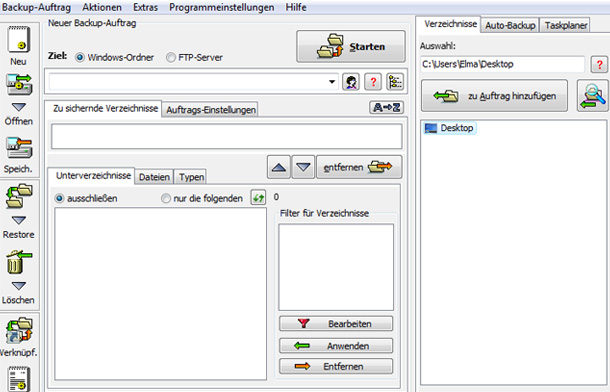Image resolution: width=610 pixels, height=392 pixels.
Task: Click zu Auftrag hinzufügen button
Action: coord(494,96)
